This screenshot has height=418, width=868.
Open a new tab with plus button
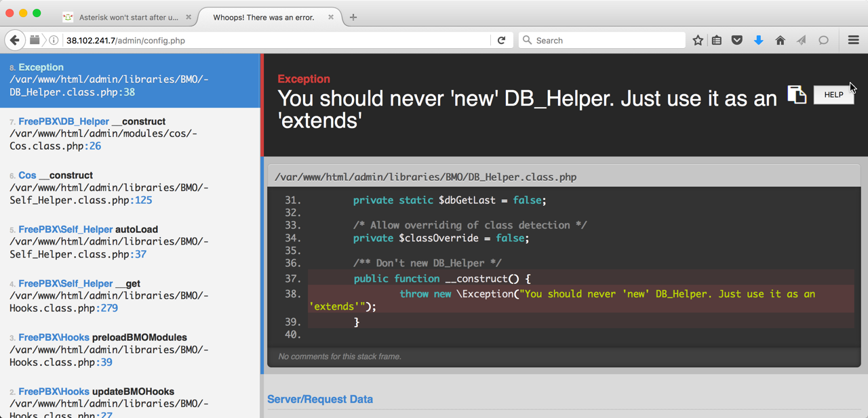pyautogui.click(x=353, y=18)
